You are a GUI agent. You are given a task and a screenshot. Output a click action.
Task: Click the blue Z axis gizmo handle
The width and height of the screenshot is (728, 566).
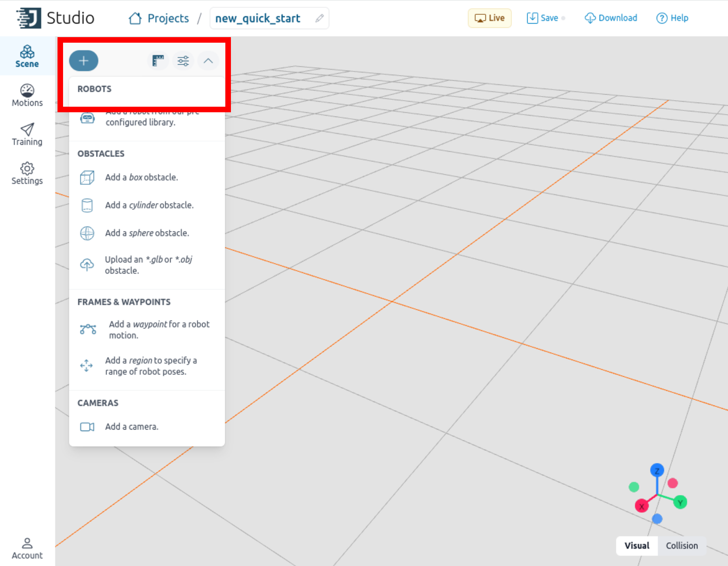tap(657, 470)
